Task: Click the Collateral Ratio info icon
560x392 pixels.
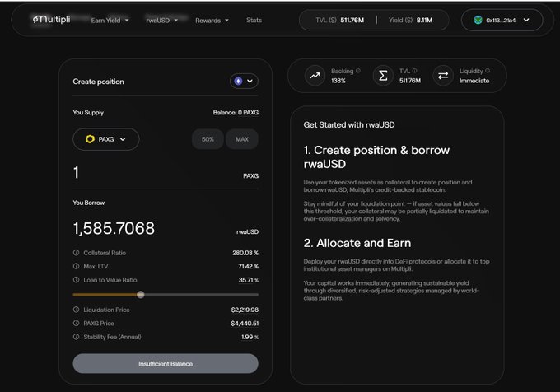Action: pos(76,252)
